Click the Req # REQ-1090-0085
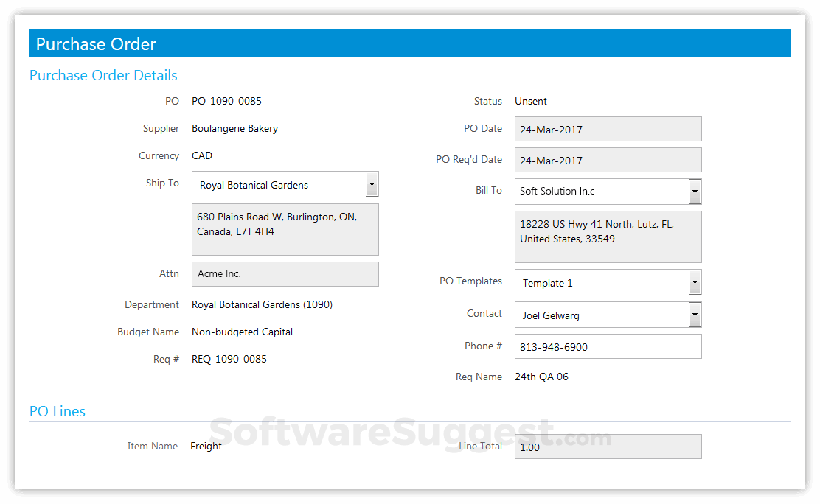This screenshot has width=820, height=504. [x=228, y=359]
